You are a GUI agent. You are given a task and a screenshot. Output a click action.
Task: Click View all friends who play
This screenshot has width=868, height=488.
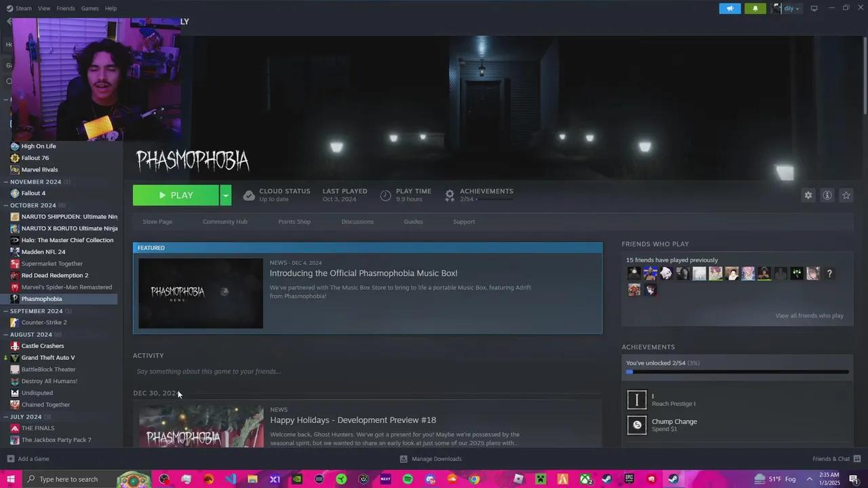pos(810,316)
